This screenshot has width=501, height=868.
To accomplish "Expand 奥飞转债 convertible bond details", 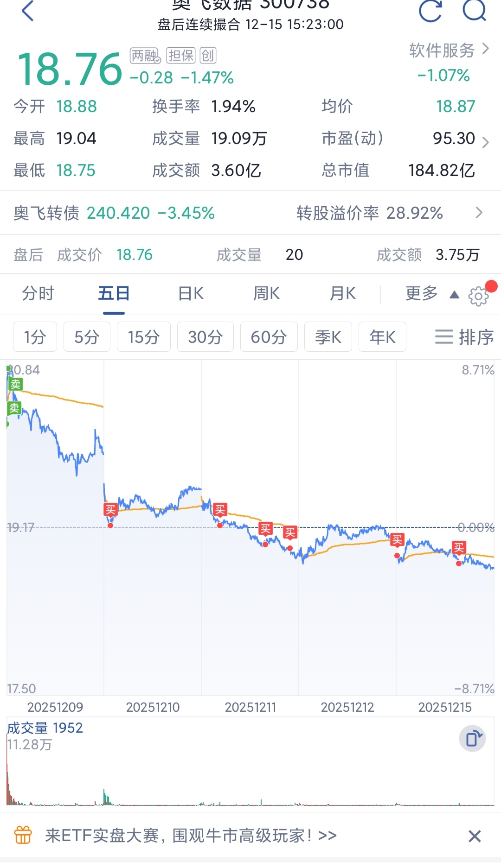I will [479, 213].
